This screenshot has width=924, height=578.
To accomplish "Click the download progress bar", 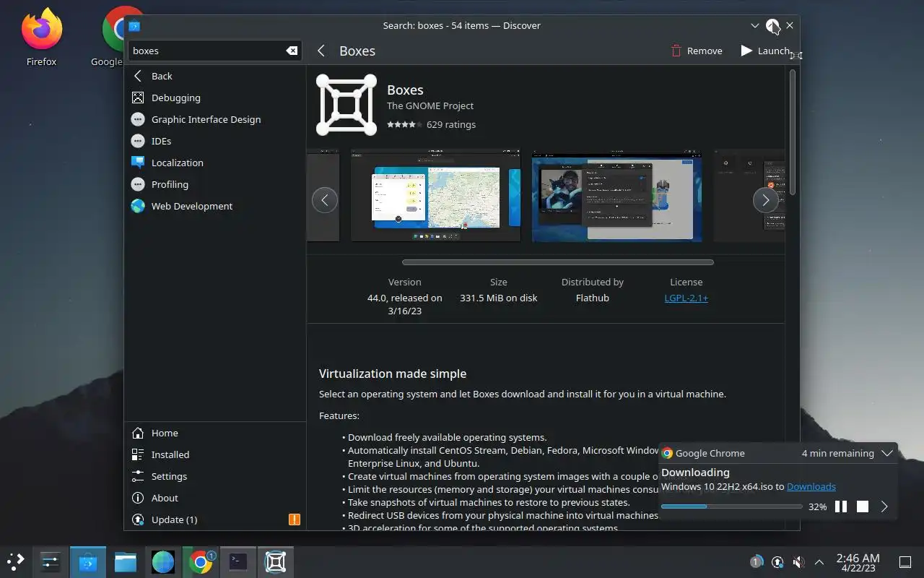I will click(731, 506).
